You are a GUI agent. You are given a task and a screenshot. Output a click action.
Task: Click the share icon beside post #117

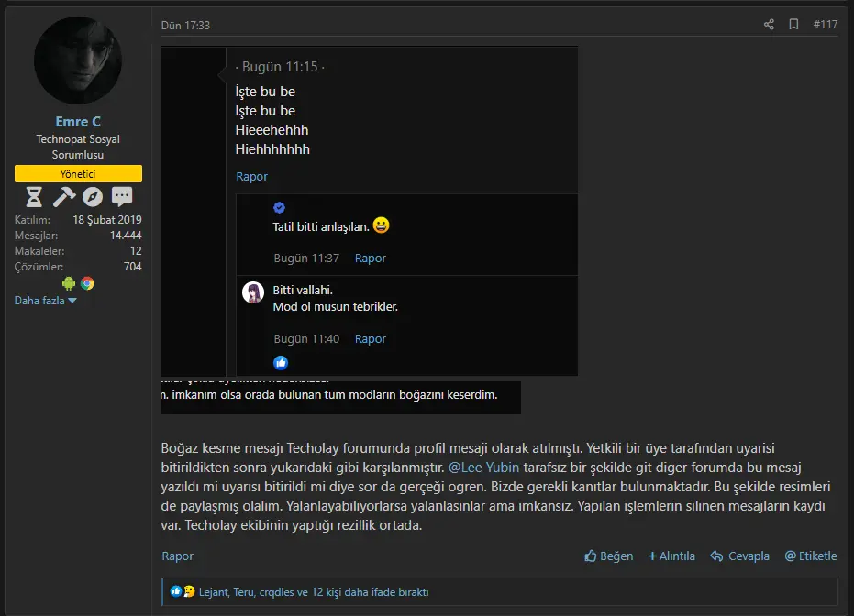[x=769, y=25]
